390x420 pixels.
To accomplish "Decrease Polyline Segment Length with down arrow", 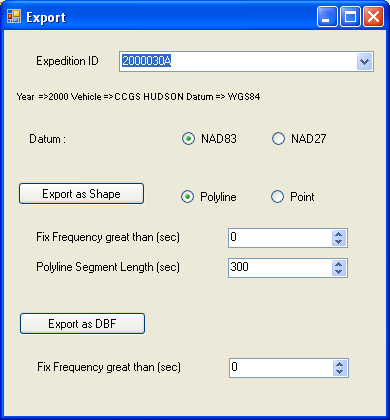I will 339,272.
